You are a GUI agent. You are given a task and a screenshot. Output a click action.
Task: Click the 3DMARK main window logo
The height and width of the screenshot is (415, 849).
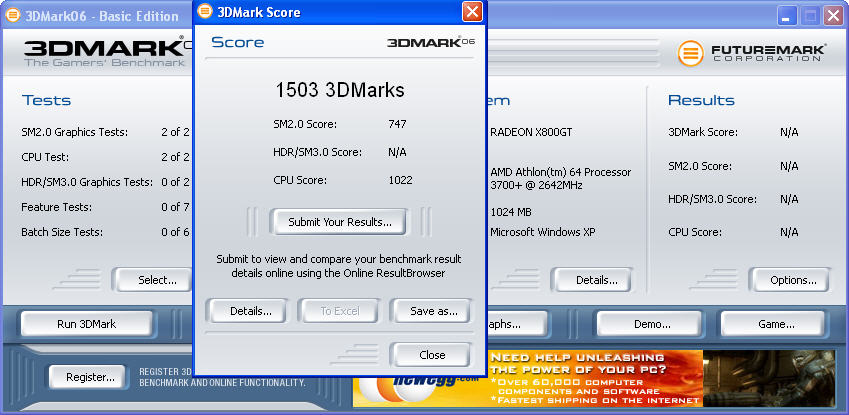coord(106,52)
